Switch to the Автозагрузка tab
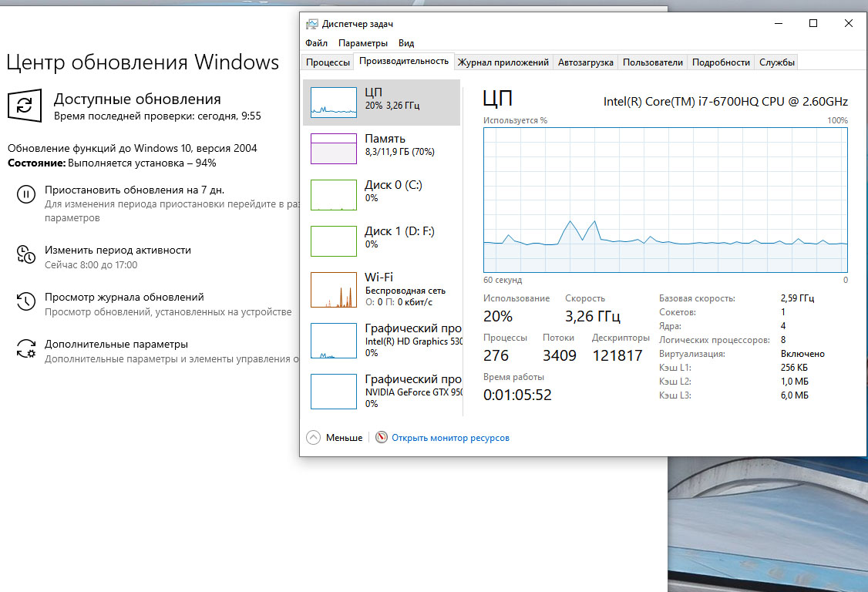This screenshot has height=592, width=868. point(586,62)
